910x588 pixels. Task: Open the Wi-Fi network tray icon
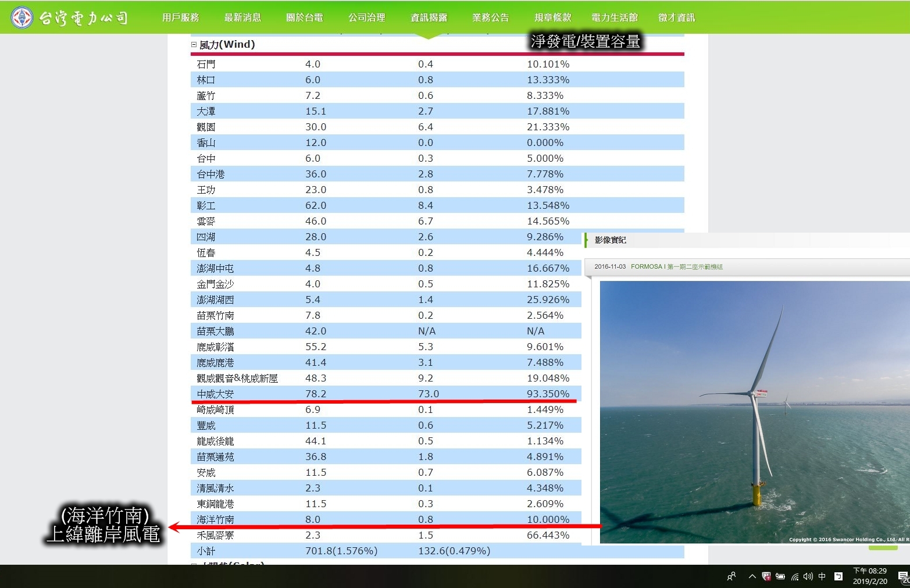[794, 576]
